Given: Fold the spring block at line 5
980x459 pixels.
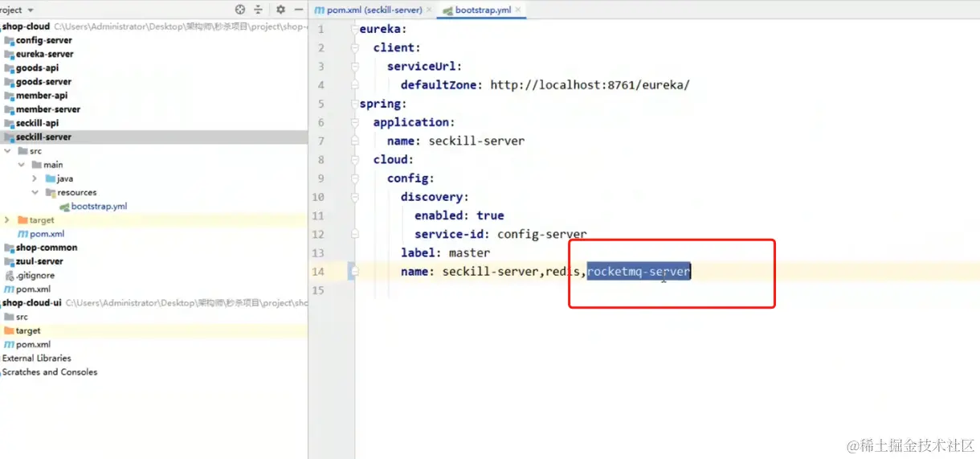Looking at the screenshot, I should click(353, 104).
